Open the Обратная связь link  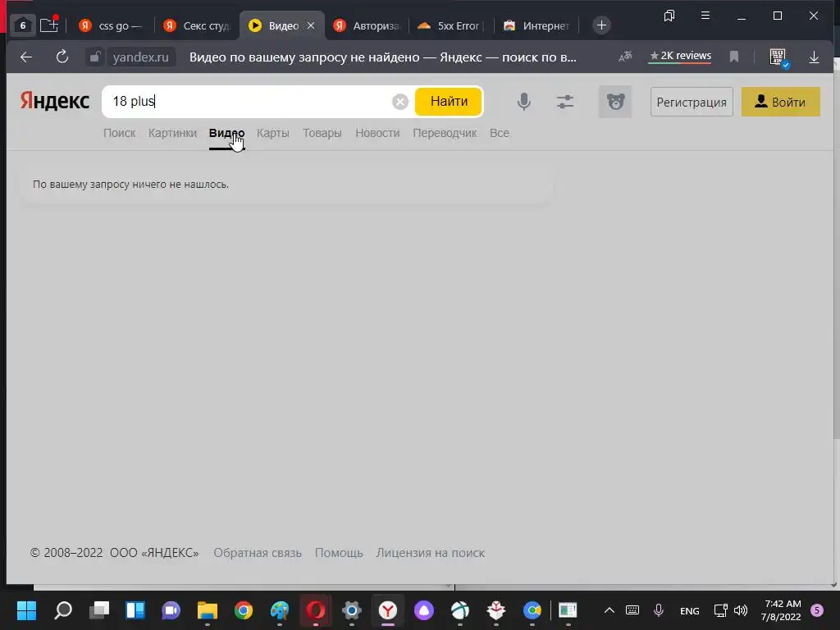258,552
